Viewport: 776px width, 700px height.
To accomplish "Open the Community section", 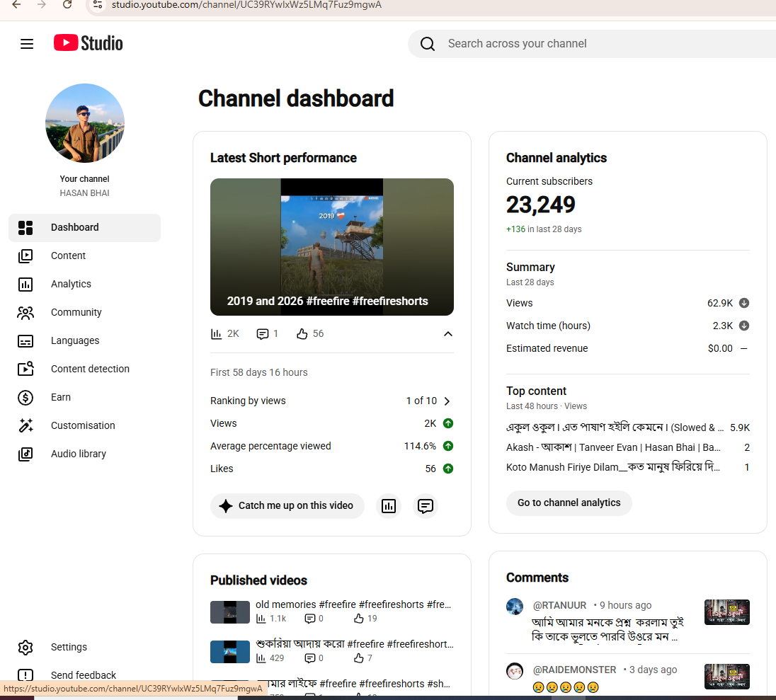I will [x=85, y=312].
